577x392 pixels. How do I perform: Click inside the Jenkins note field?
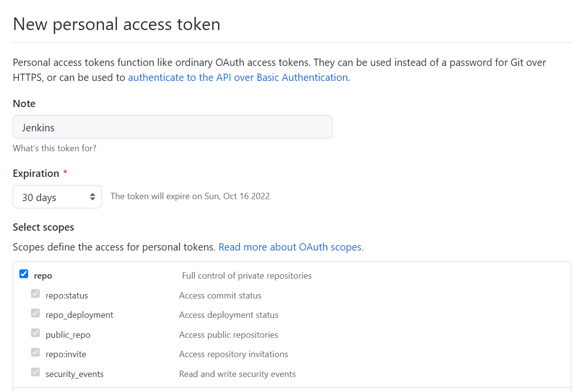tap(172, 127)
